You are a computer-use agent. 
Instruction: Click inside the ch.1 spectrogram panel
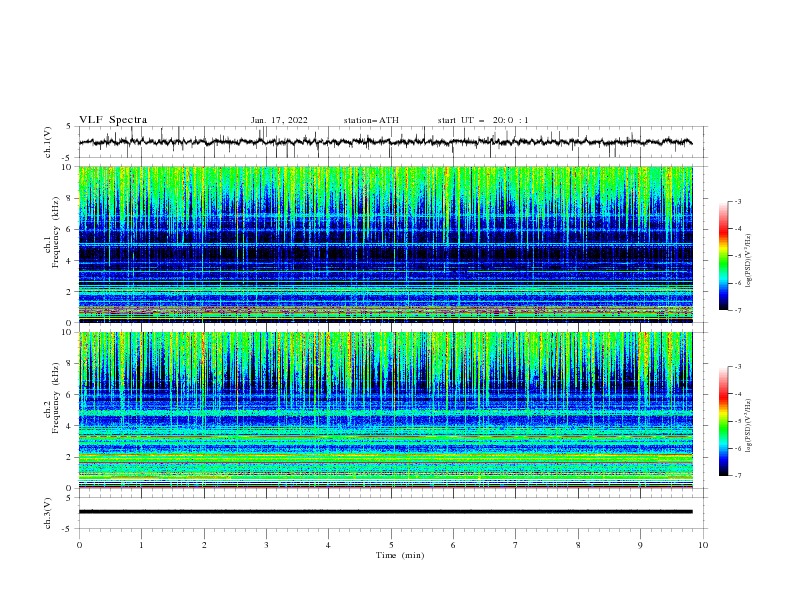pyautogui.click(x=385, y=244)
